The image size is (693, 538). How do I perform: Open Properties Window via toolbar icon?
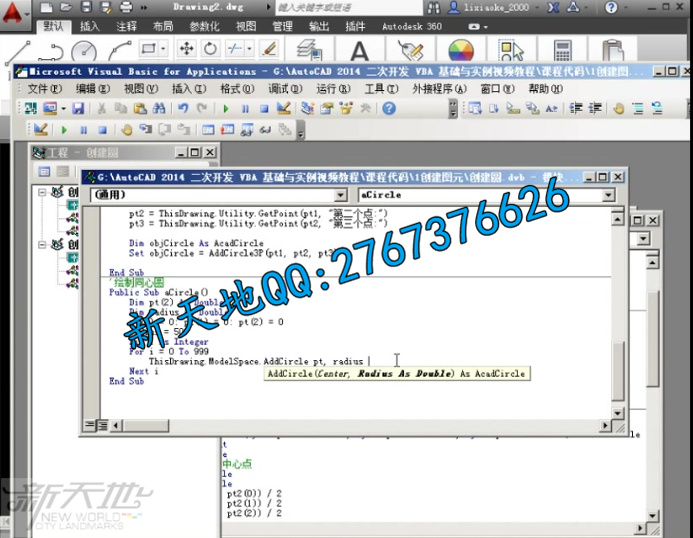click(327, 108)
